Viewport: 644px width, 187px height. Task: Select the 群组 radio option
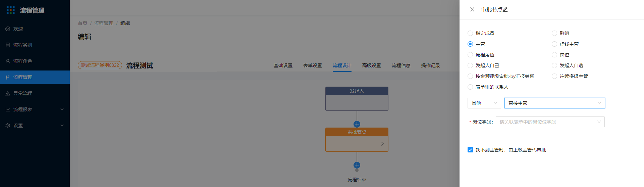click(554, 33)
